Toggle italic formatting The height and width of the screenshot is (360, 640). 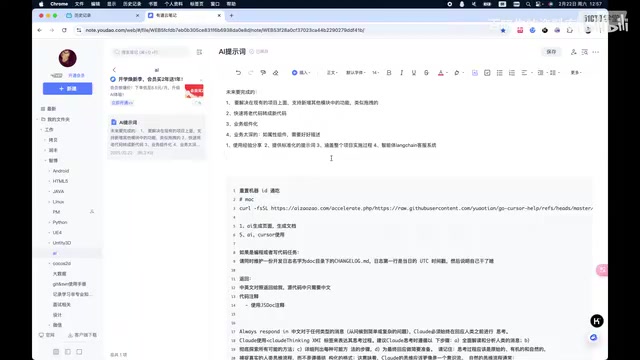(401, 73)
